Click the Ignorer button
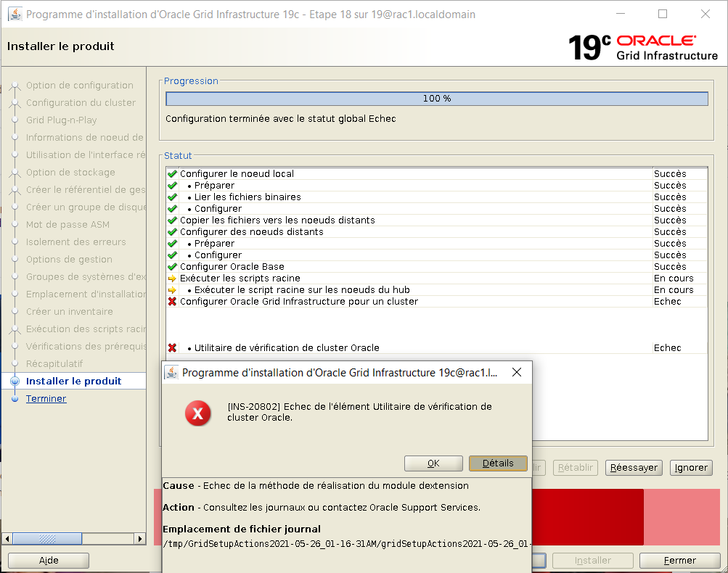Viewport: 728px width, 573px height. click(x=691, y=468)
